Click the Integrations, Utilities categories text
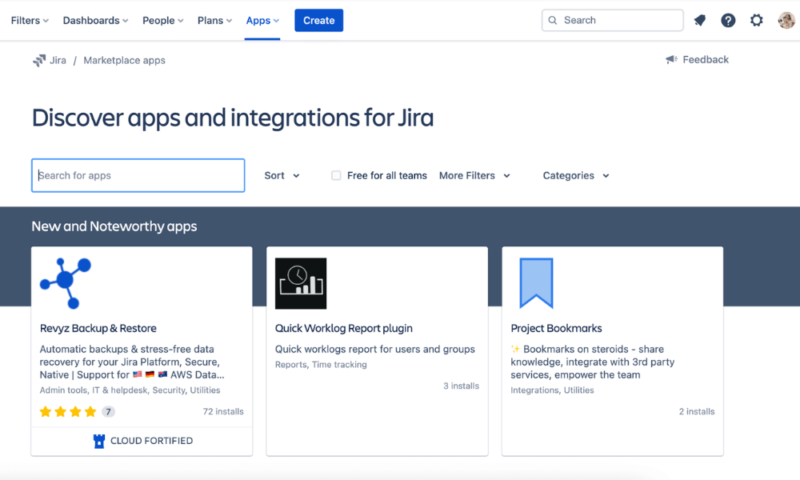This screenshot has height=480, width=800. 552,390
